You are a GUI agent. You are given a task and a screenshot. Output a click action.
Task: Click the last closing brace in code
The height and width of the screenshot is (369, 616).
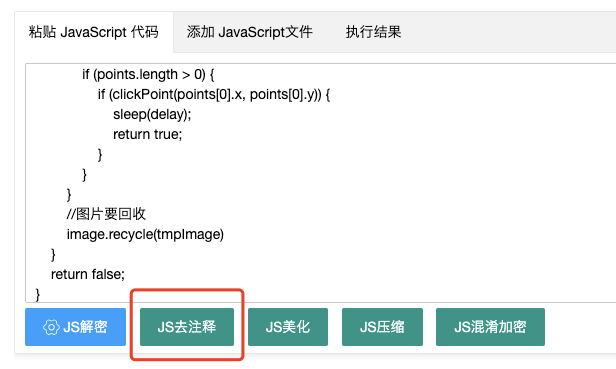coord(38,295)
